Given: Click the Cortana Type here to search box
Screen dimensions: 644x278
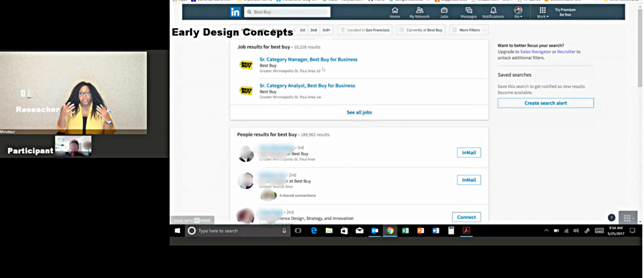Looking at the screenshot, I should [x=237, y=231].
